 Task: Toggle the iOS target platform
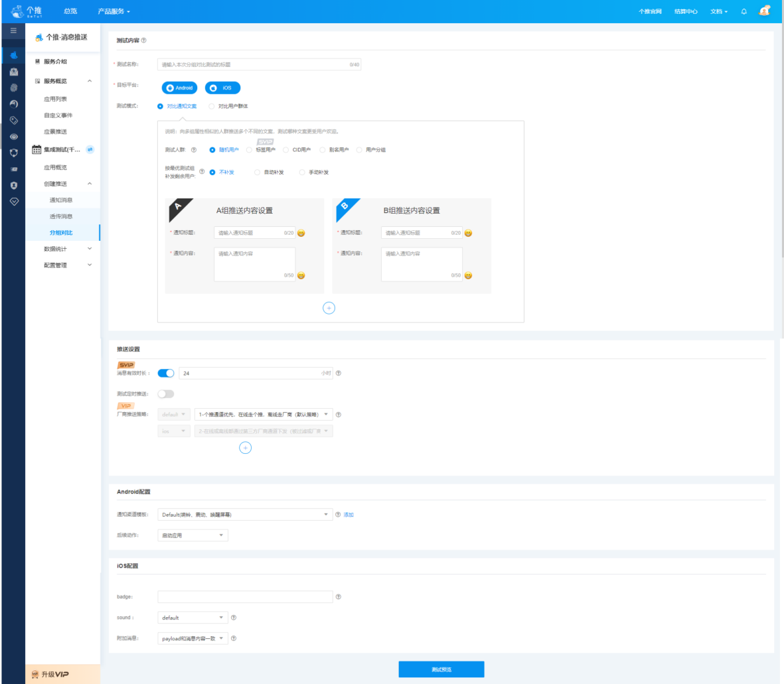[x=222, y=88]
